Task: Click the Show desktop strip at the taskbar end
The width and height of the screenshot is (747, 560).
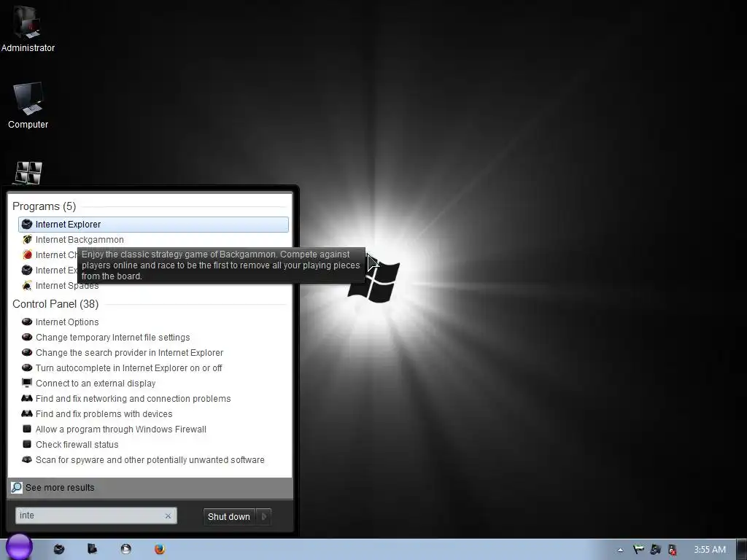Action: tap(742, 550)
